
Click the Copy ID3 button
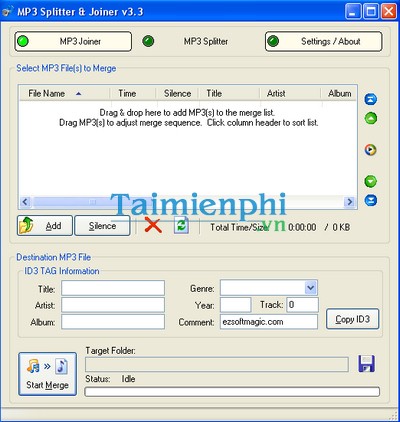[x=353, y=319]
